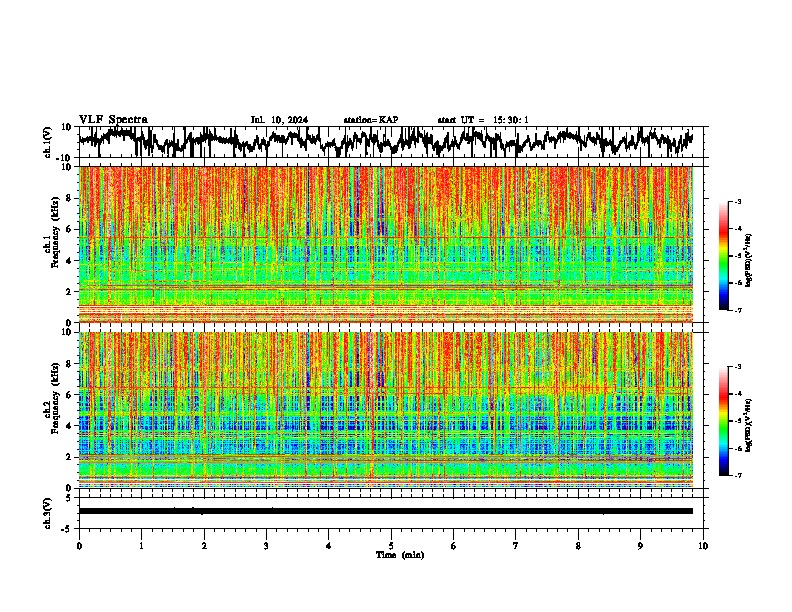Click the ch.1 "Frequency (kHz)" axis label

coord(55,232)
